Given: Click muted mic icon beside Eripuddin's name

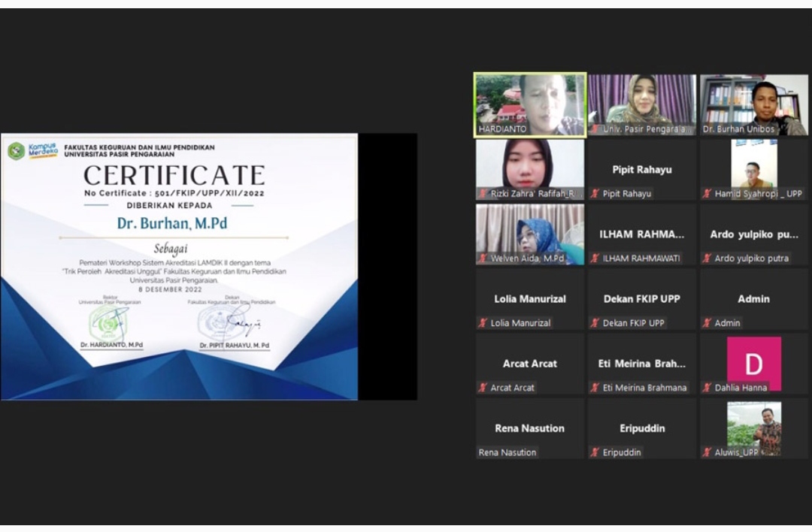Looking at the screenshot, I should click(595, 452).
